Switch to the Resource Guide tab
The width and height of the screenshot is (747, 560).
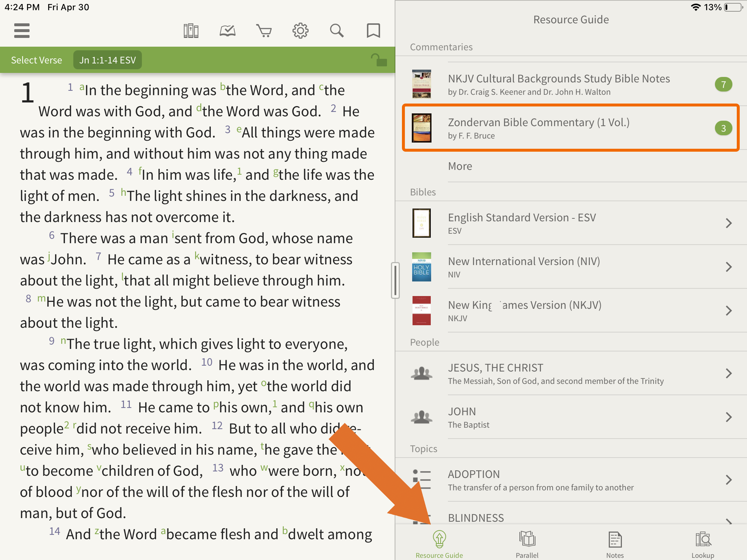click(x=439, y=544)
